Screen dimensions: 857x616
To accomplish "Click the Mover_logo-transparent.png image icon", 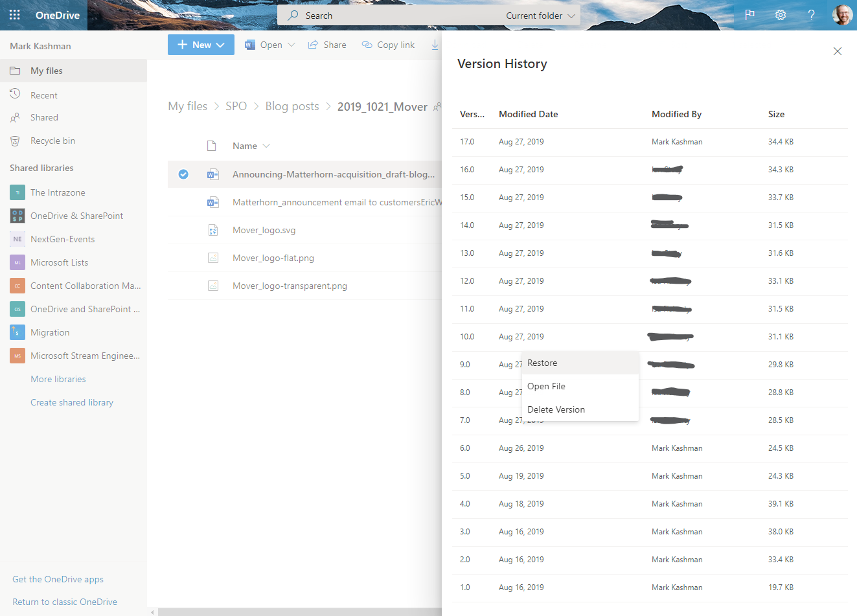I will click(x=212, y=286).
